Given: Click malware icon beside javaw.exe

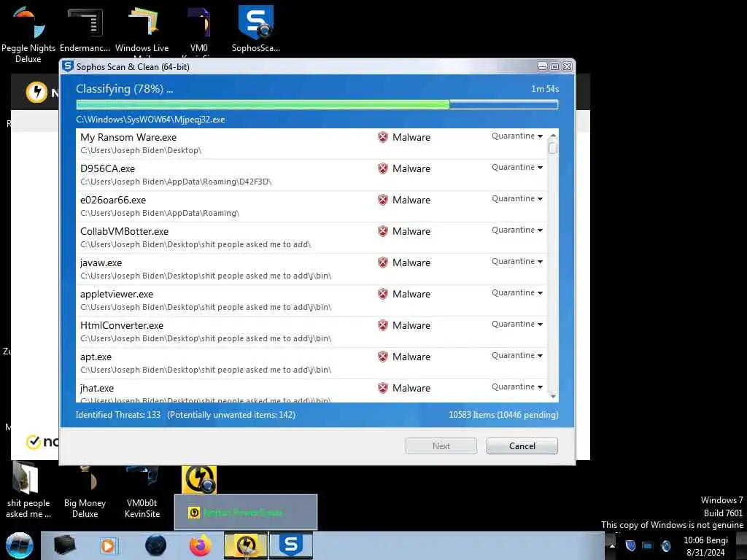Looking at the screenshot, I should 382,262.
